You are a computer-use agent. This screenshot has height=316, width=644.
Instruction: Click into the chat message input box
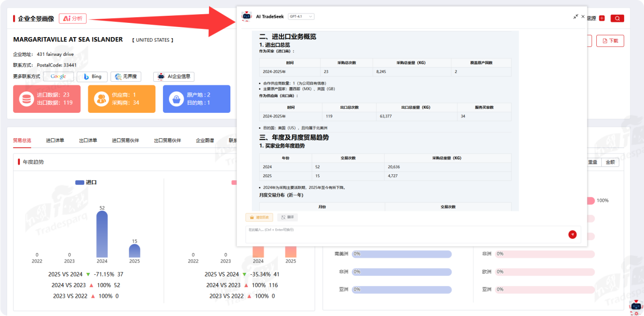point(406,234)
